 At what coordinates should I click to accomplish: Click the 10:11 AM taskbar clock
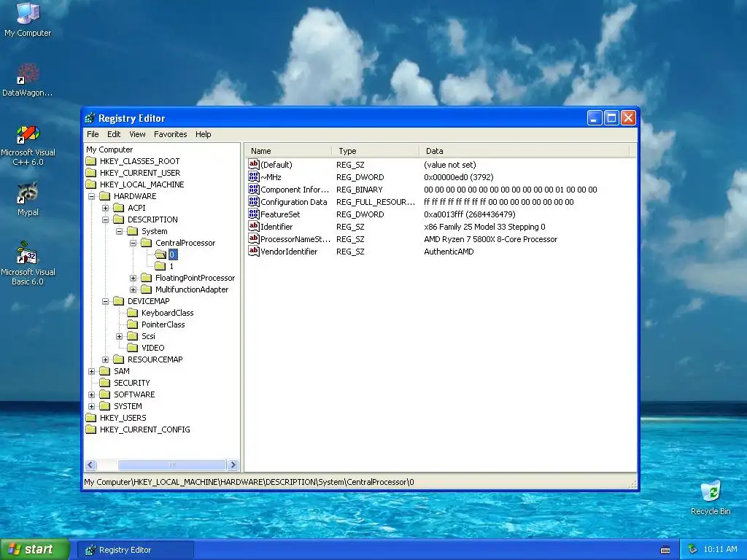(720, 550)
